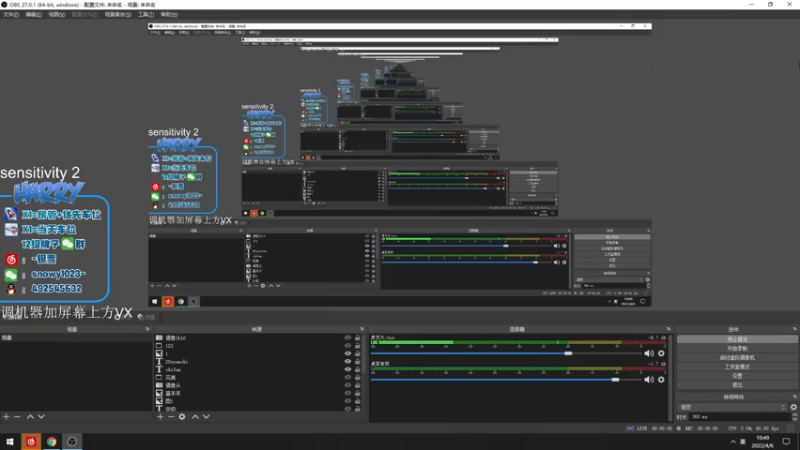Open the 工具(T) menu
Screen dimensions: 800x450
(x=146, y=15)
